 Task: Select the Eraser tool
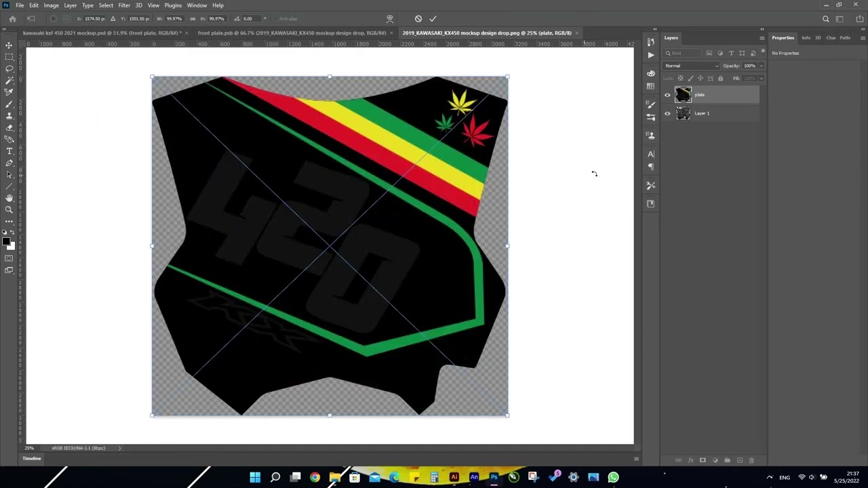point(9,127)
